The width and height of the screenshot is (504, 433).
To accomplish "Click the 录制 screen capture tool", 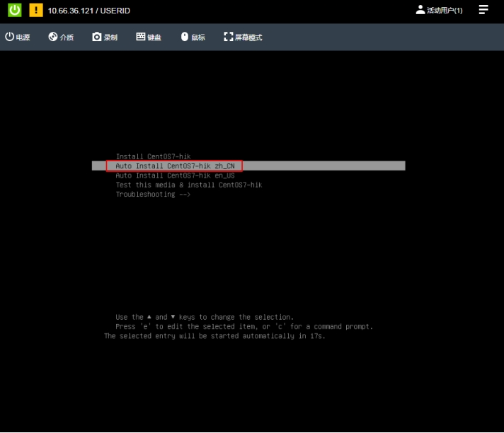I will tap(105, 37).
